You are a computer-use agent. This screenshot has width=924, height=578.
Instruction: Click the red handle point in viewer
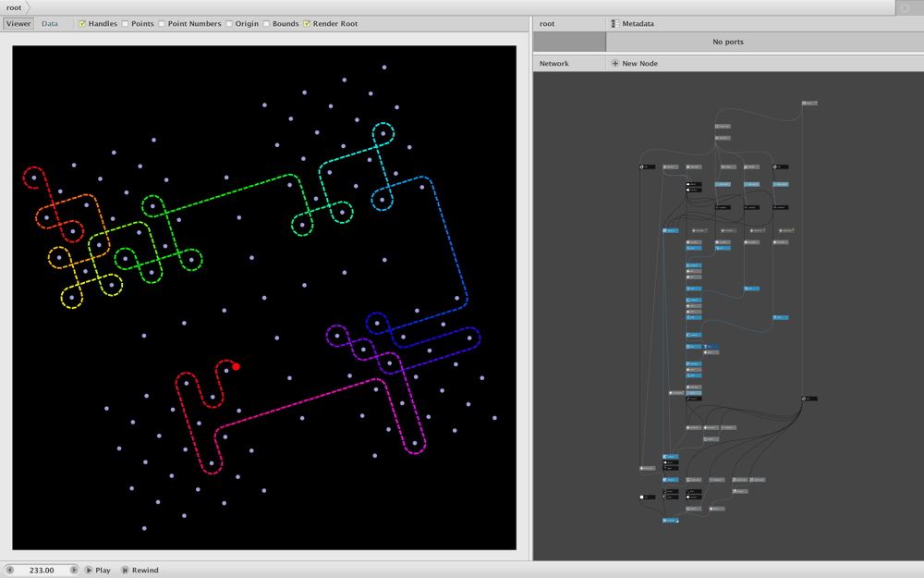pos(237,367)
